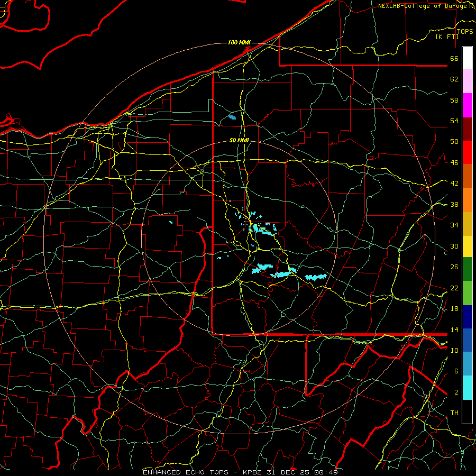476x476 pixels.
Task: Click the bright yellow legend swatch
Action: pos(467,246)
